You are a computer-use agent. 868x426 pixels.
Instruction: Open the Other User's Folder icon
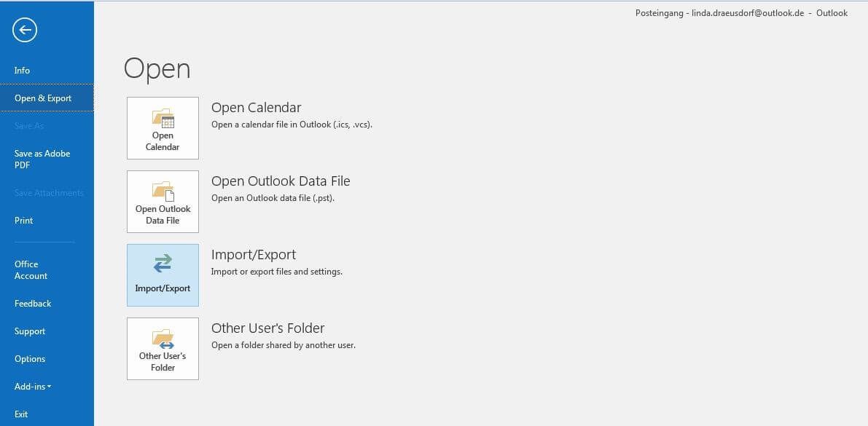point(162,348)
